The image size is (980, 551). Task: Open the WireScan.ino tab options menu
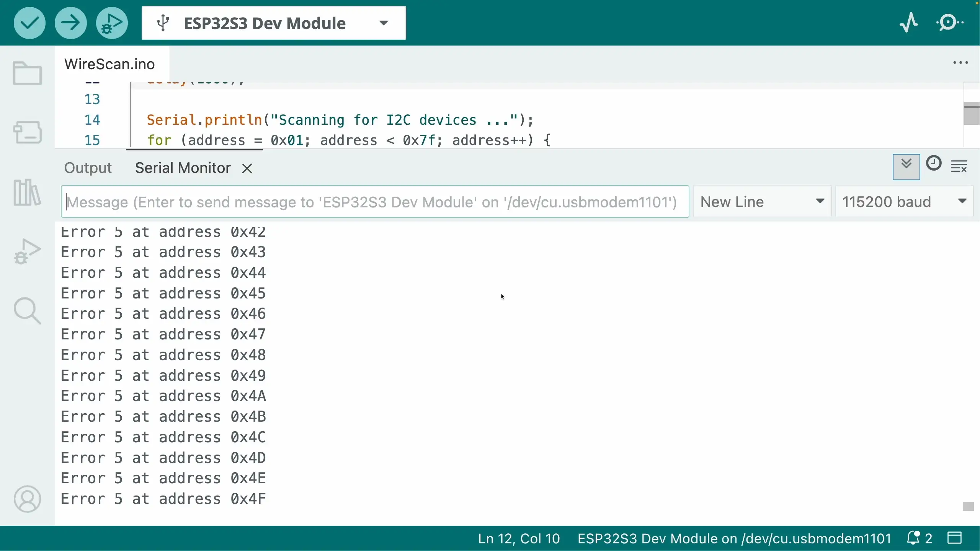tap(960, 63)
